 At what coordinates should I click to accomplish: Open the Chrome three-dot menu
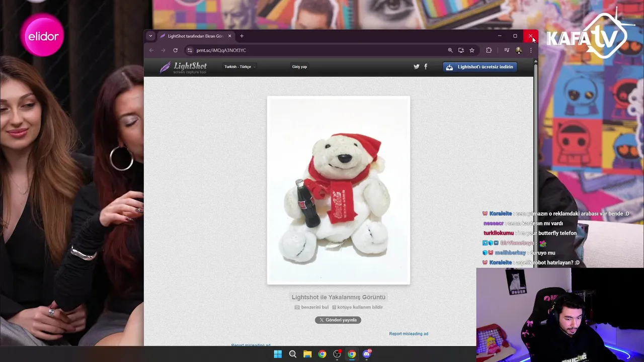(x=531, y=50)
